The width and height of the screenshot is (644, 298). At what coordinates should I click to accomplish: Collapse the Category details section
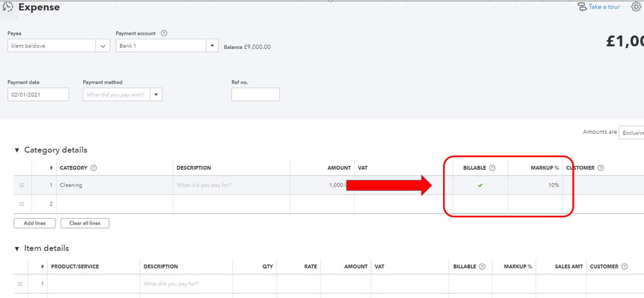[x=17, y=150]
